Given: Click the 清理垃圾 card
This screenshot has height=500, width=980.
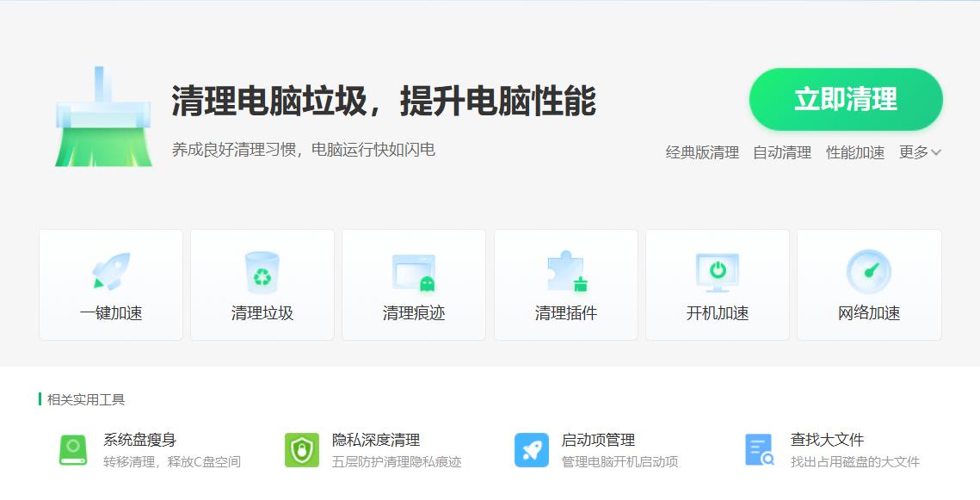Looking at the screenshot, I should [262, 315].
